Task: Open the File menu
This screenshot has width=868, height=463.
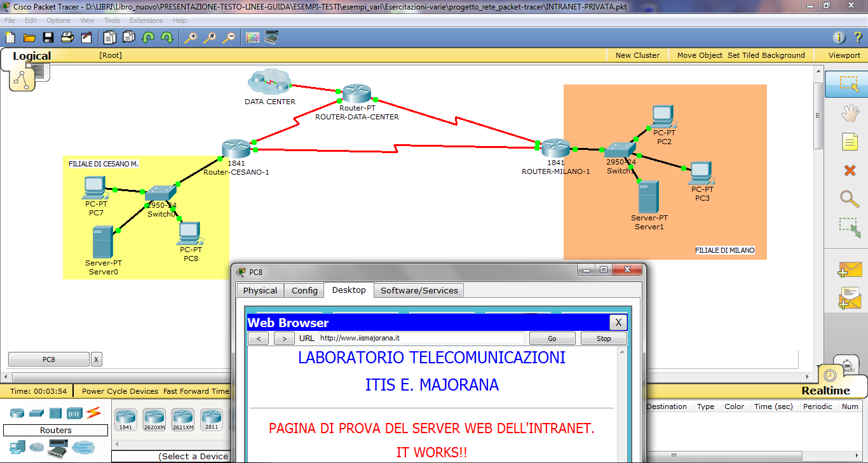Action: (x=10, y=20)
